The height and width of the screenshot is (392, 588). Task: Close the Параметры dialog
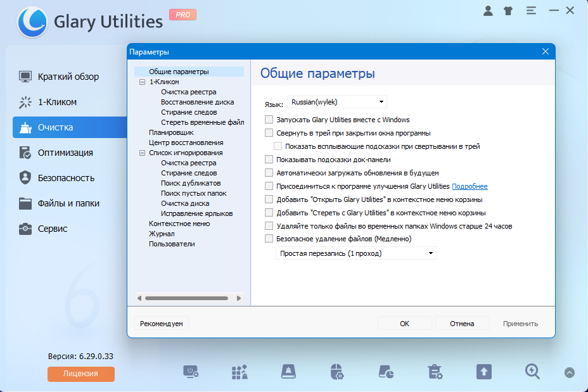pos(546,51)
